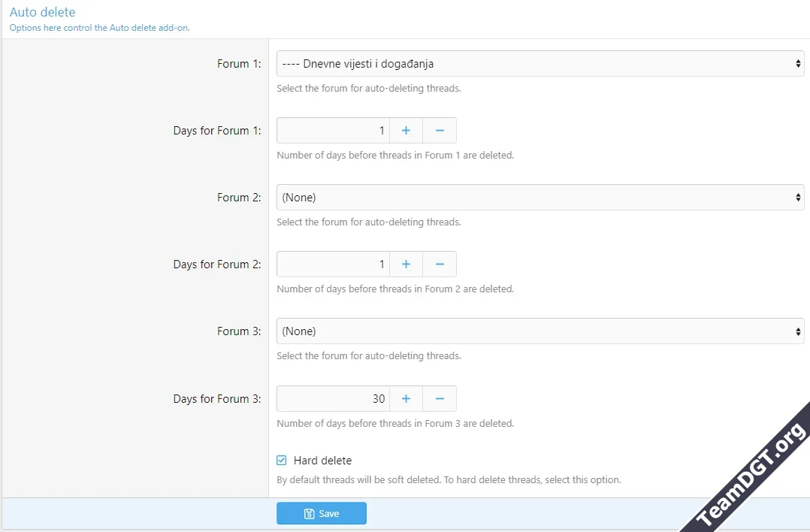810x532 pixels.
Task: Focus the Days for Forum 1 field
Action: (x=333, y=131)
